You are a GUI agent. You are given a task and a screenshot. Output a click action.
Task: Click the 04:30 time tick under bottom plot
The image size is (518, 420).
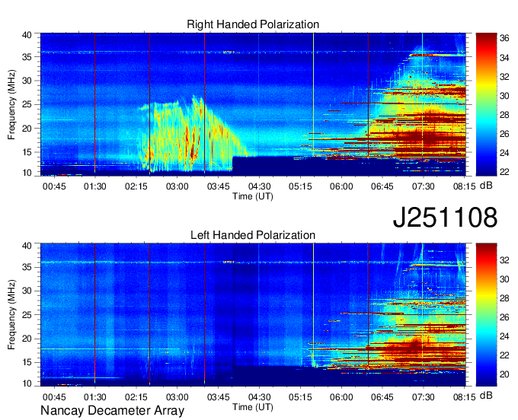pos(259,396)
